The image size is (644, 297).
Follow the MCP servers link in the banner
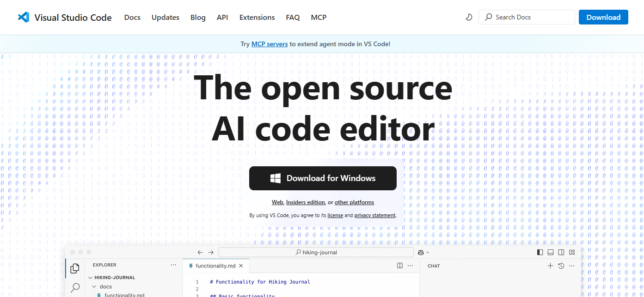pos(270,44)
